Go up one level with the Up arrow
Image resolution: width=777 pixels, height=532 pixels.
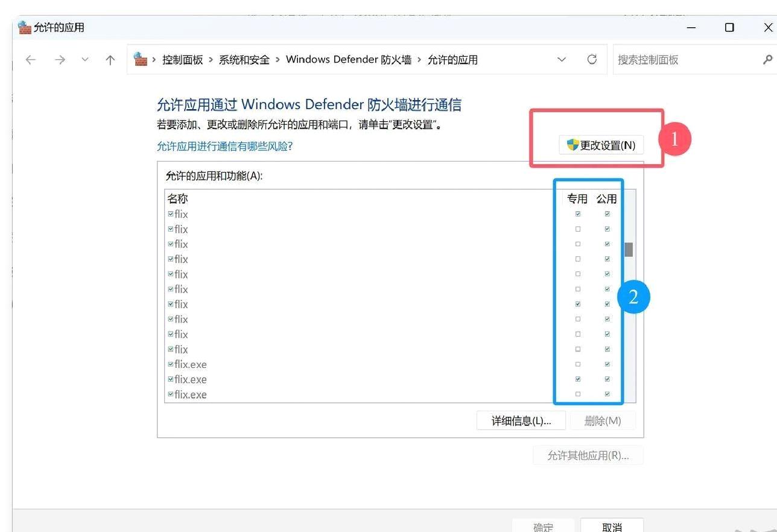pos(110,60)
